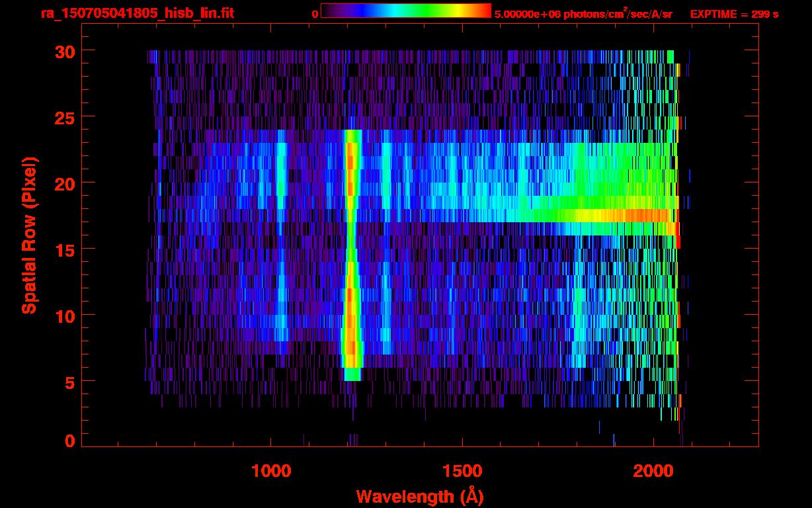The height and width of the screenshot is (508, 812).
Task: Click the color bar minimum label 0
Action: tap(315, 14)
